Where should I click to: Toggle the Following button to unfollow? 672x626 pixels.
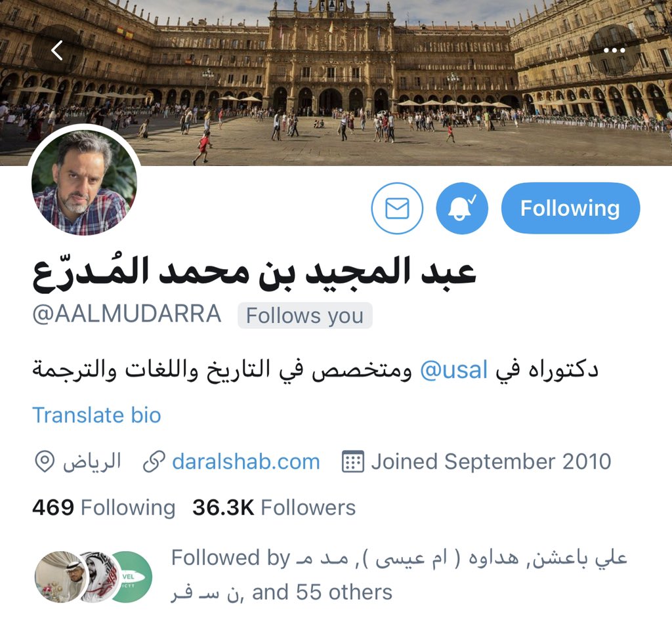[x=570, y=208]
